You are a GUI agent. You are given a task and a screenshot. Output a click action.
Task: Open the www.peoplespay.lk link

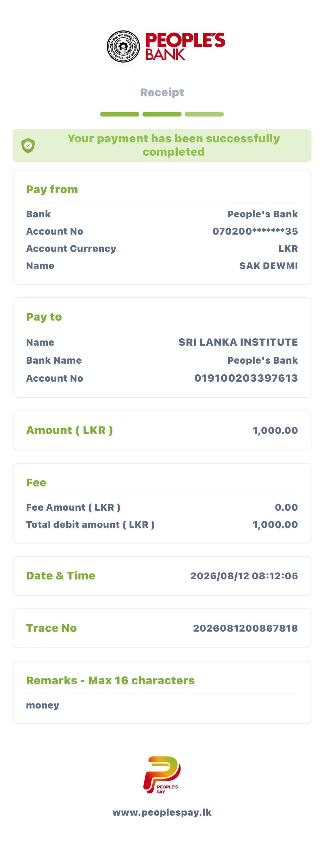click(162, 812)
